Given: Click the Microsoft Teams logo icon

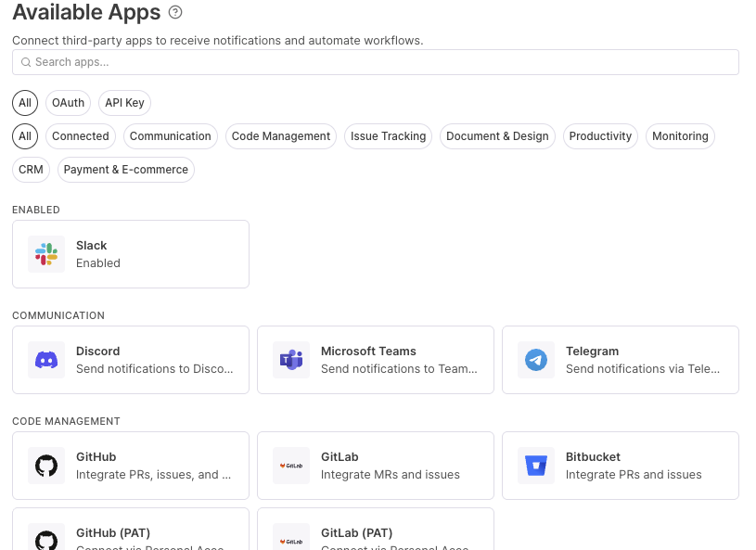Looking at the screenshot, I should click(x=291, y=360).
